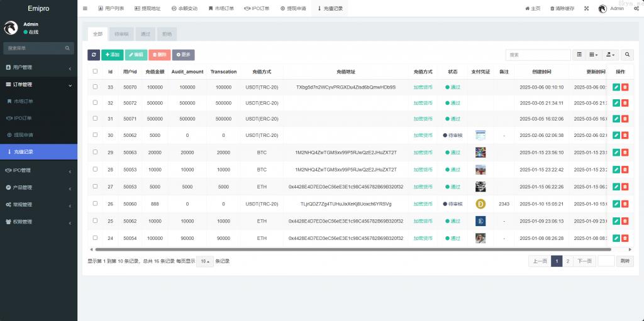Go to page 2 in pagination

[567, 261]
